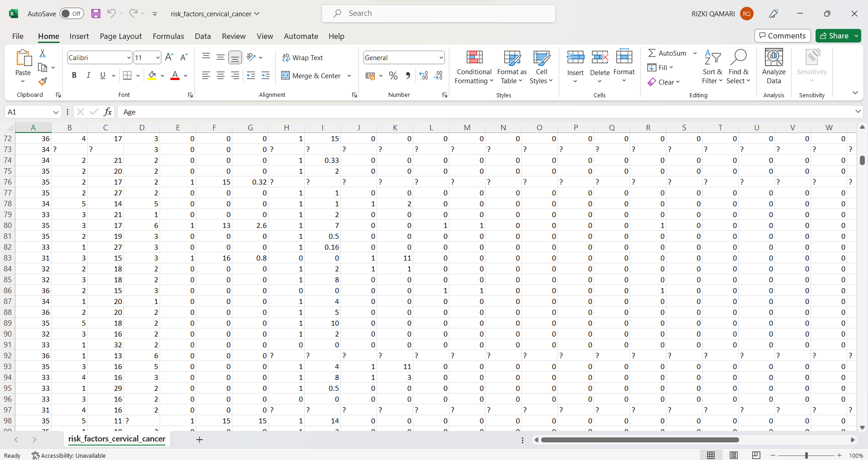868x460 pixels.
Task: Click inside the Search box
Action: (439, 14)
